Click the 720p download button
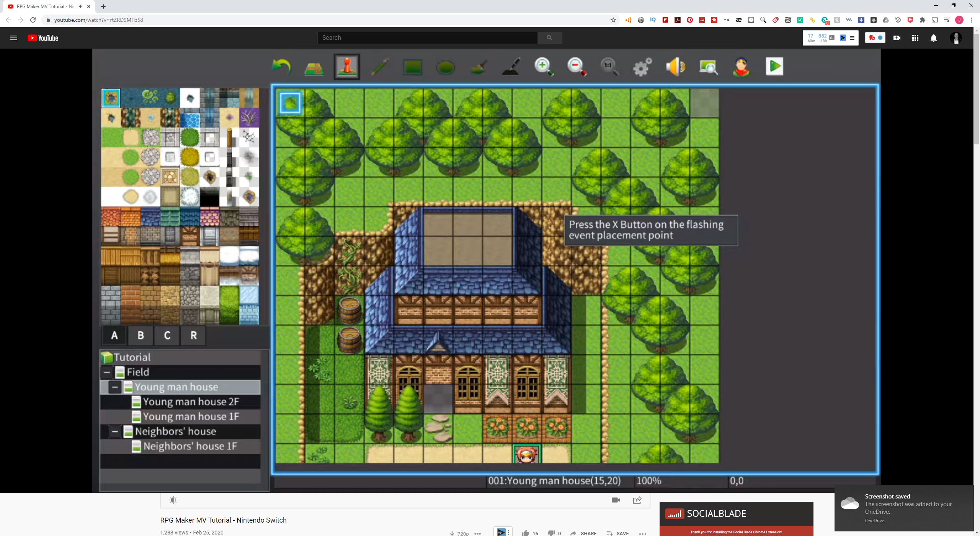The image size is (980, 536). [459, 533]
